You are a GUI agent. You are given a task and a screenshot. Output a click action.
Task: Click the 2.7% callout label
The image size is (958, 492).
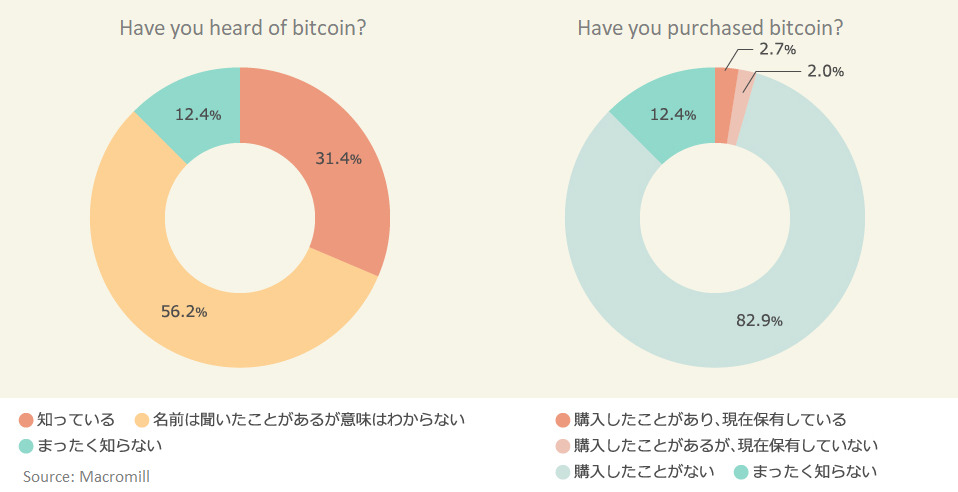click(776, 48)
